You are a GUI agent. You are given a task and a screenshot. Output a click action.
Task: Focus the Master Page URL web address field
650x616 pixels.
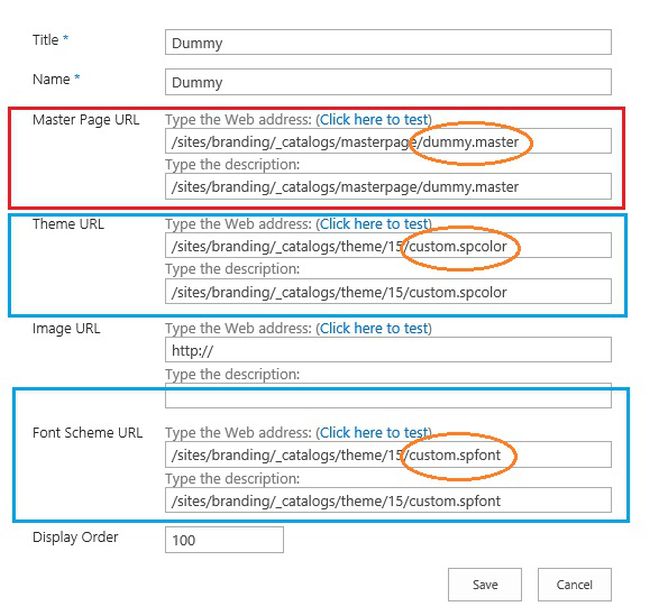(x=290, y=142)
